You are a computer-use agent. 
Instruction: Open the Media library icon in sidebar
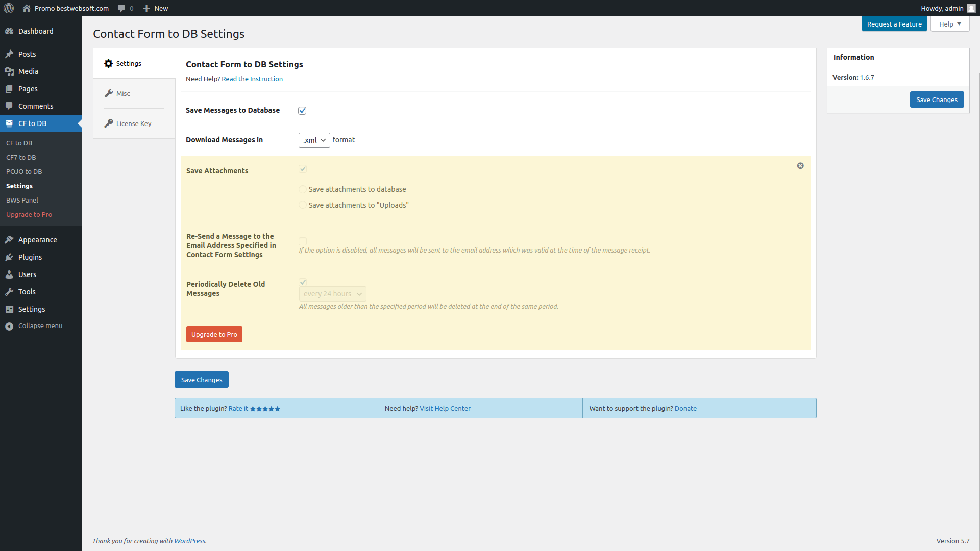coord(9,71)
